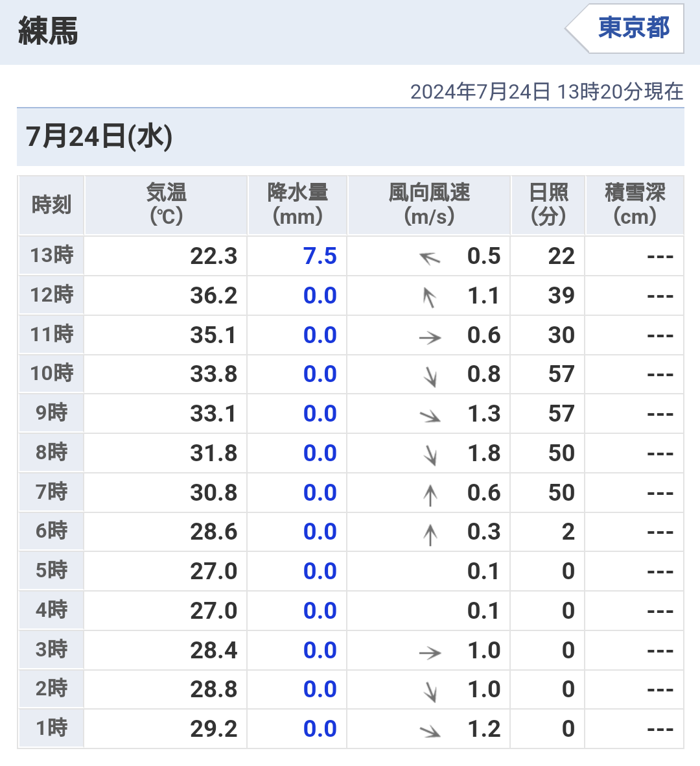Click the 積雪深 (cm) column header
This screenshot has width=700, height=766.
pyautogui.click(x=635, y=205)
